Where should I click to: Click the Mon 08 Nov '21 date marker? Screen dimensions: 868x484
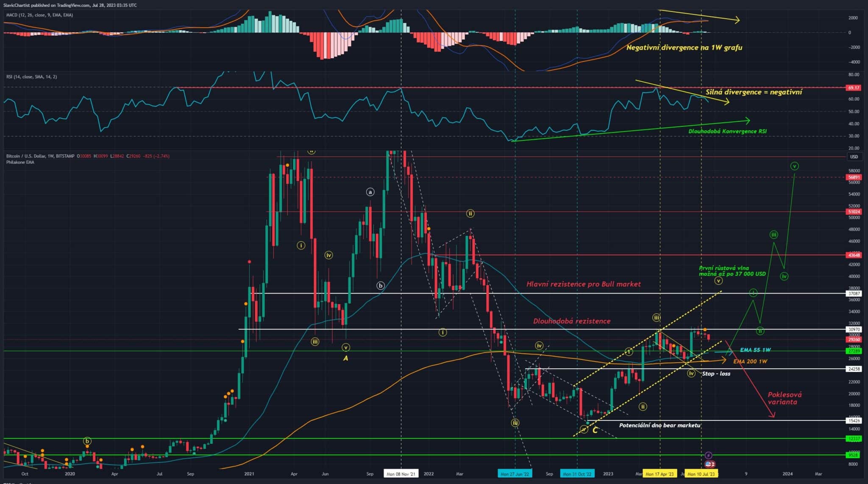pyautogui.click(x=401, y=474)
